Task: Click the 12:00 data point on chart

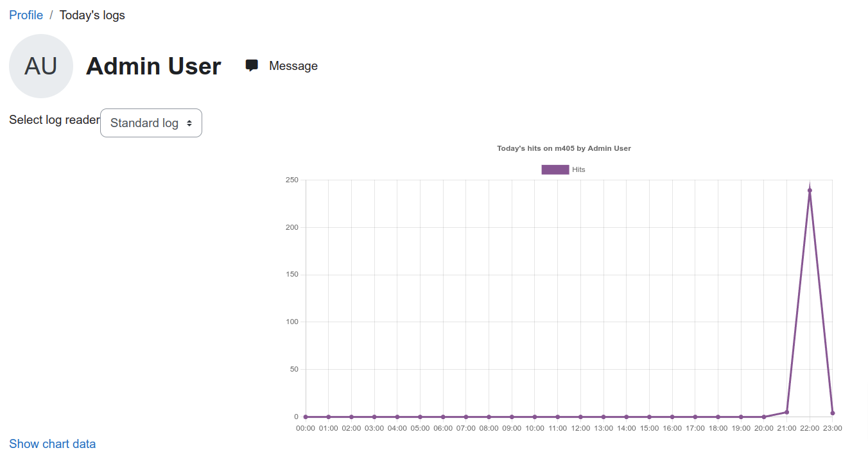Action: tap(580, 417)
